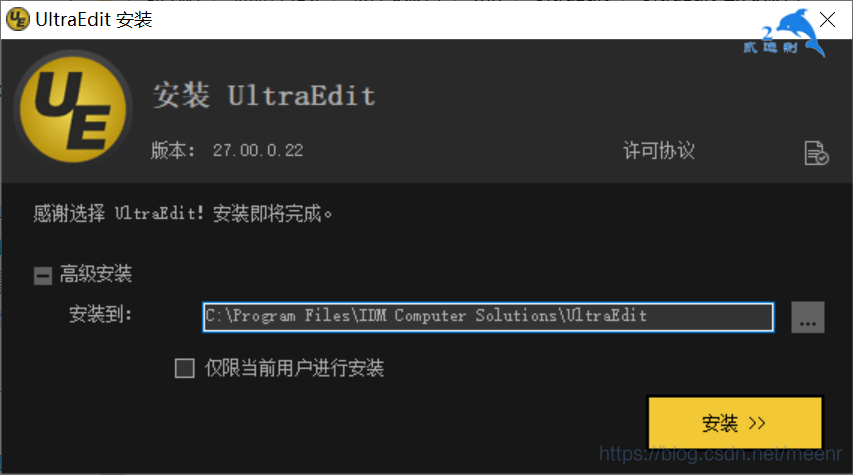Click the 版本 label
The image size is (853, 475).
[172, 150]
